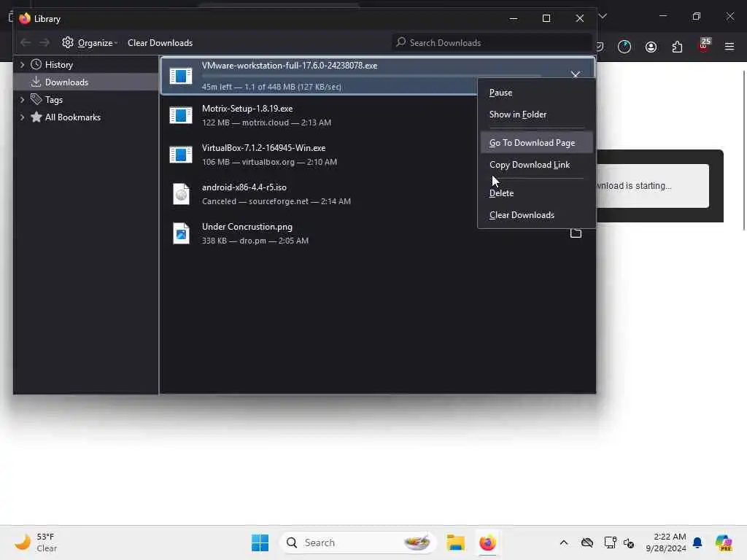The image size is (747, 560).
Task: Open the Firefox account icon
Action: [651, 47]
